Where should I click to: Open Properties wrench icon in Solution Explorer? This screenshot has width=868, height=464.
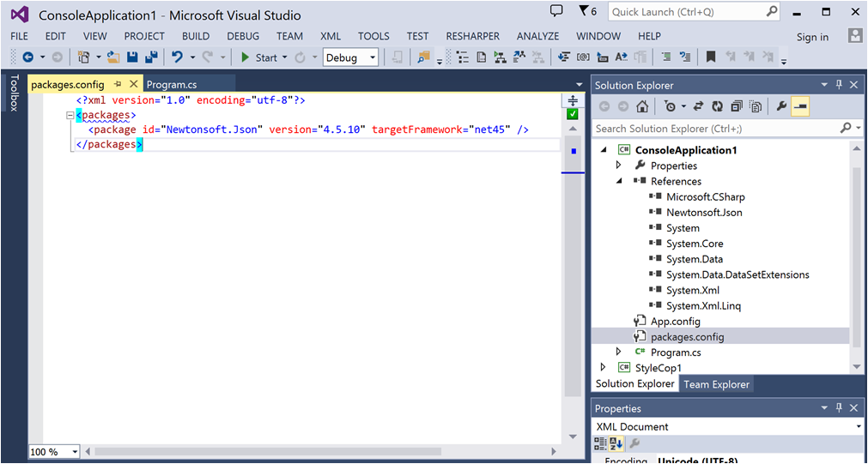780,107
